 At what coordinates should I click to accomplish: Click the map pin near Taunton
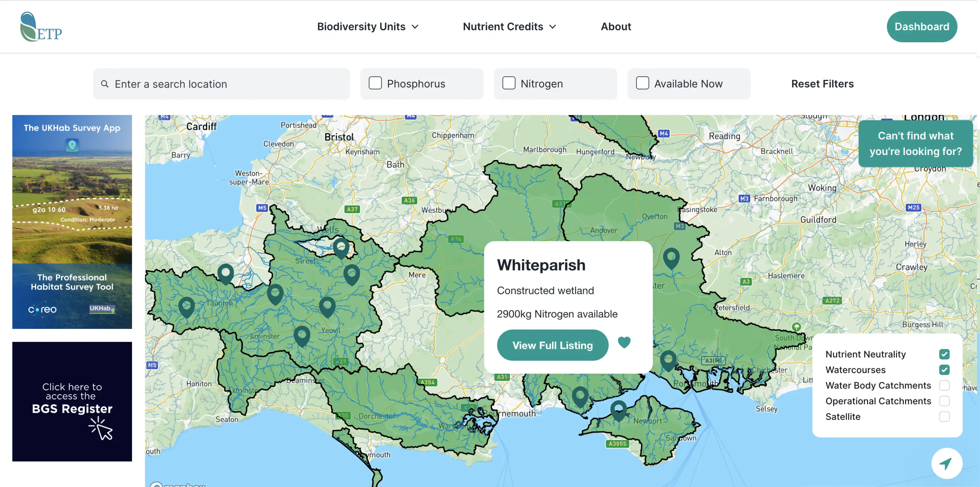pos(226,274)
